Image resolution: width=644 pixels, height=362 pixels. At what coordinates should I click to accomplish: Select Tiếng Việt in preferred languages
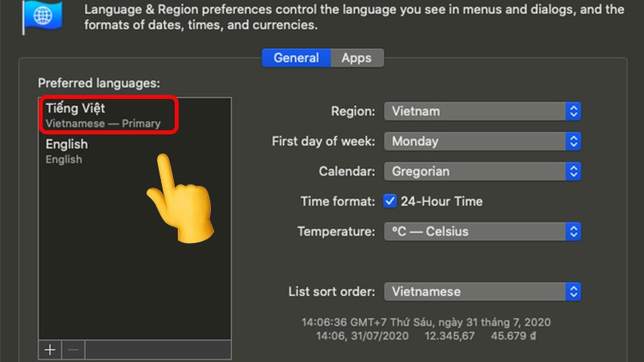tap(134, 115)
